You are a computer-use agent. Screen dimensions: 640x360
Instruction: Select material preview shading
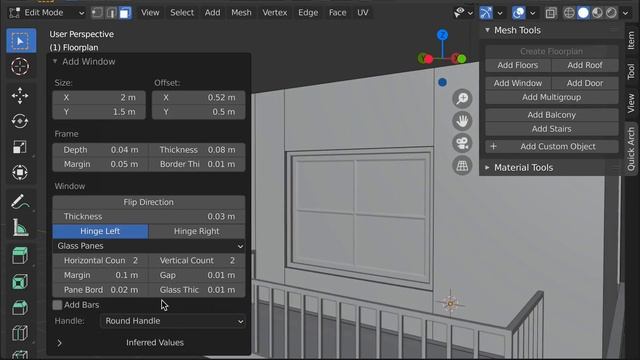(597, 13)
